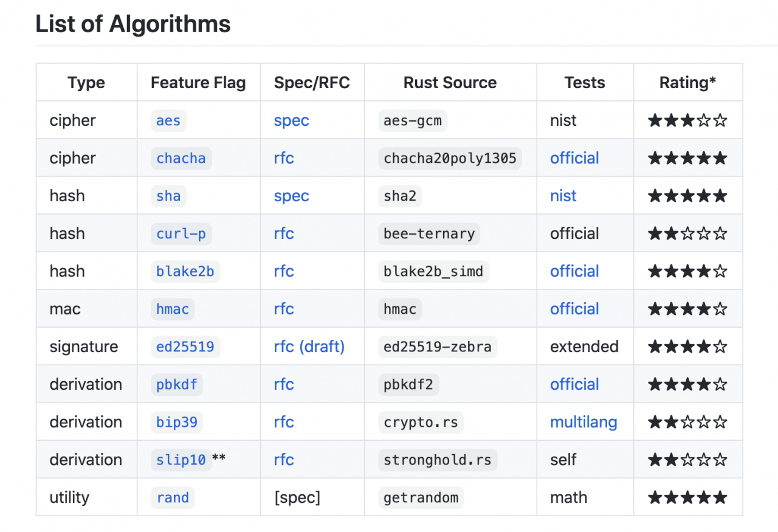Image resolution: width=778 pixels, height=532 pixels.
Task: Open the official tests link for pbkdf2
Action: pyautogui.click(x=574, y=384)
